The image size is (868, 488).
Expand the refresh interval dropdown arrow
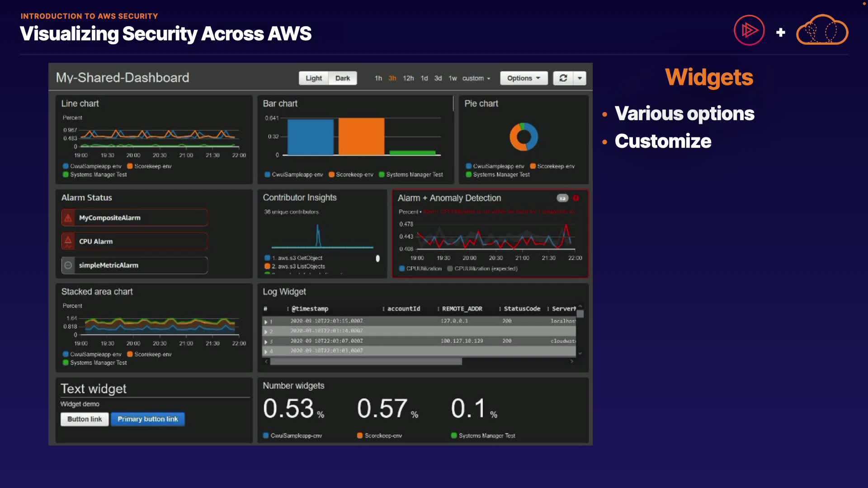[580, 78]
